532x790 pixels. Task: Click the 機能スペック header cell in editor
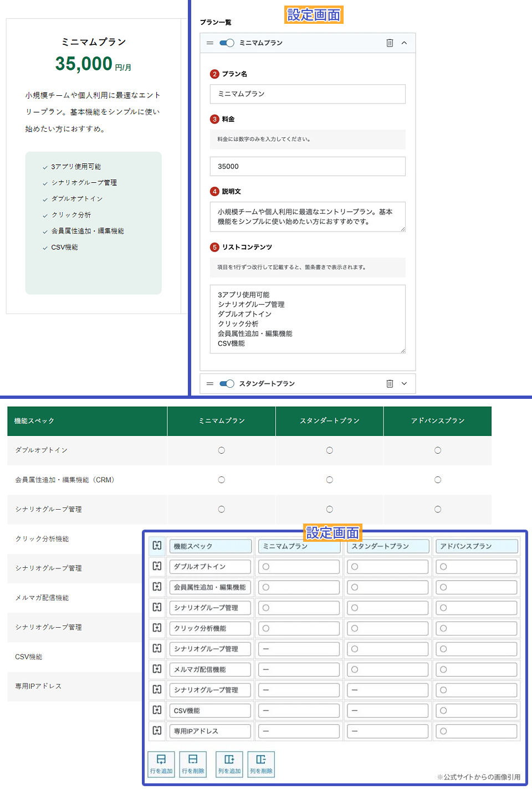pos(210,546)
